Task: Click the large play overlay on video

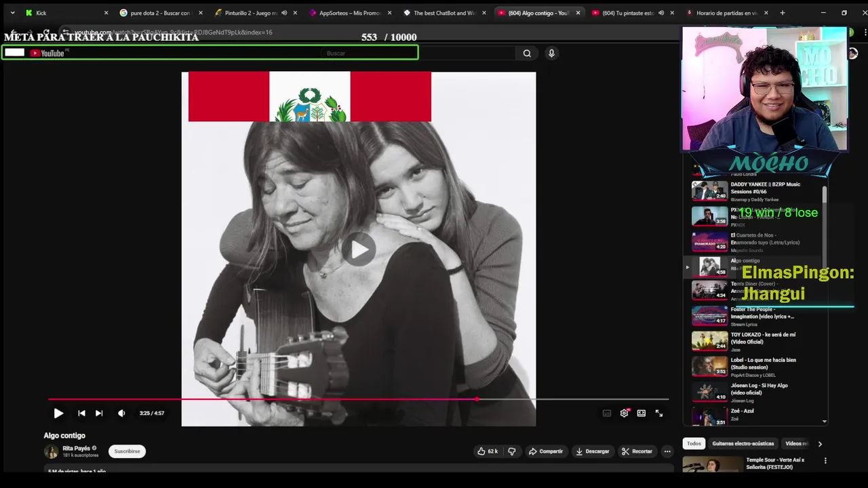Action: [359, 249]
